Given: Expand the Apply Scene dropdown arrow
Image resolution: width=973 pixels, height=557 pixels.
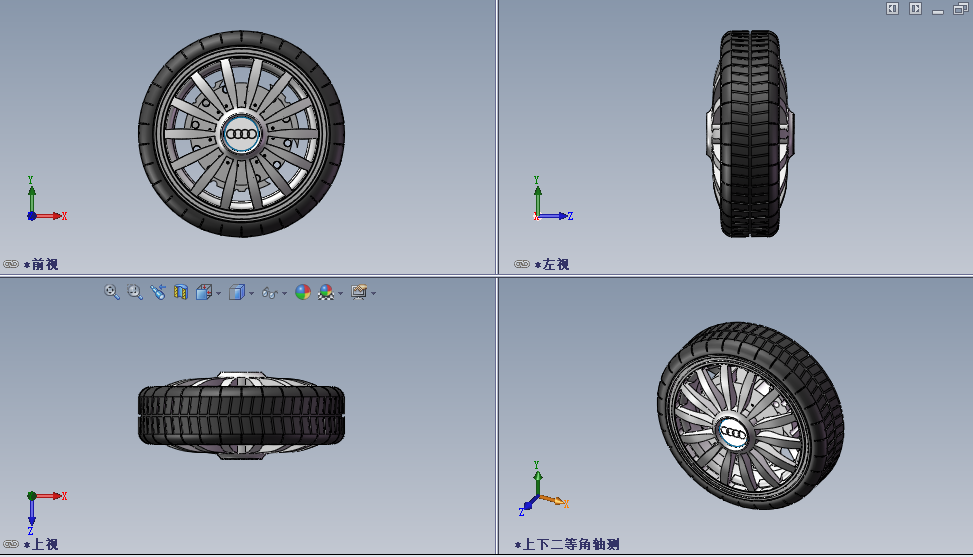Looking at the screenshot, I should pyautogui.click(x=341, y=293).
